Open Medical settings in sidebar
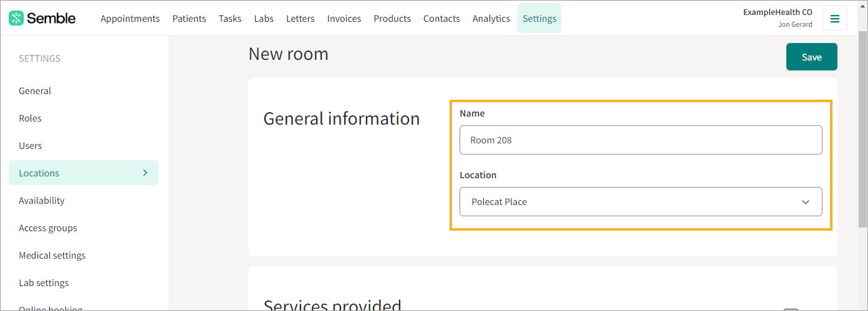Screen dimensions: 868x311 tap(52, 256)
